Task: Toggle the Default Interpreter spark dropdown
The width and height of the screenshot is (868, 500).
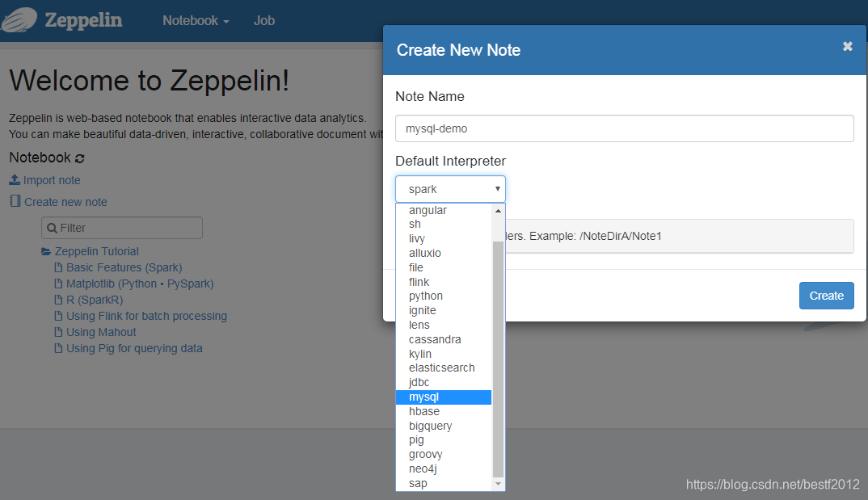Action: pyautogui.click(x=450, y=189)
